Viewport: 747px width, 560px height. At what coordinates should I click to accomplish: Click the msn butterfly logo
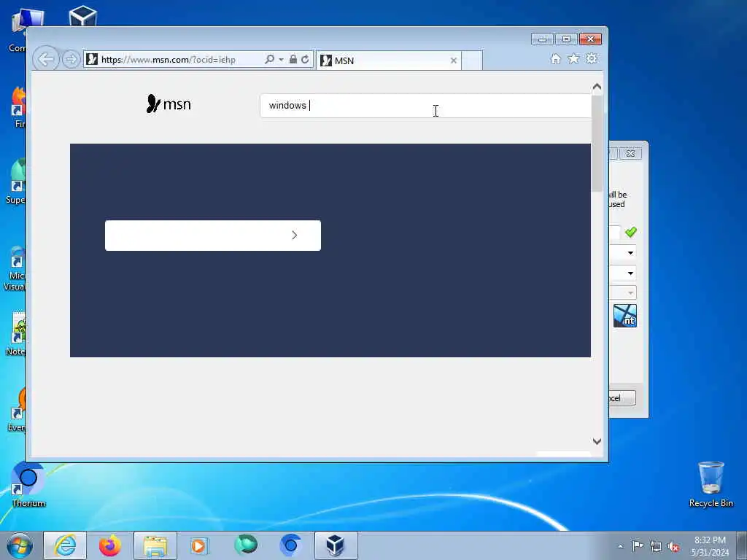[x=169, y=104]
